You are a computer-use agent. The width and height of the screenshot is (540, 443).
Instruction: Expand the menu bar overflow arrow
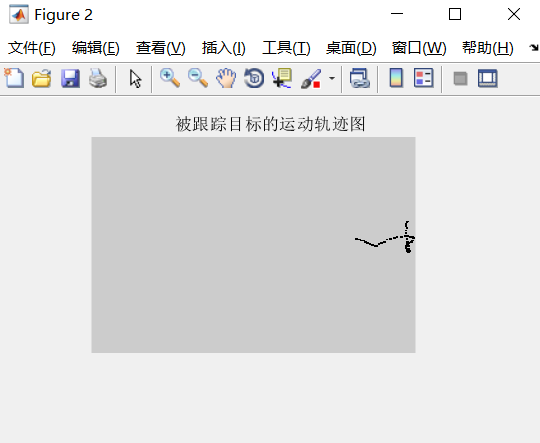click(x=534, y=48)
